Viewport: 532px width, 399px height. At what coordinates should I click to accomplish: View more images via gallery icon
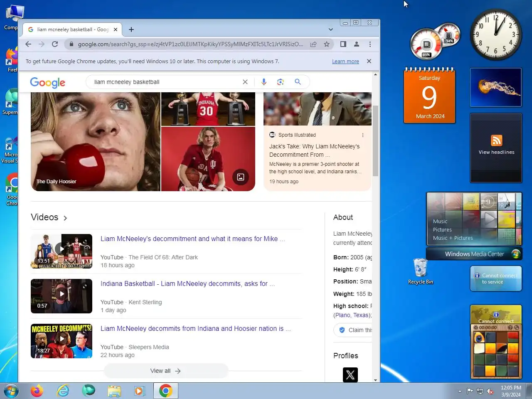tap(241, 177)
